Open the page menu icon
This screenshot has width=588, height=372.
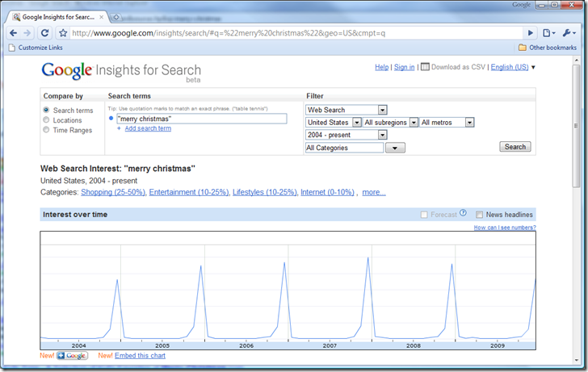(x=549, y=33)
